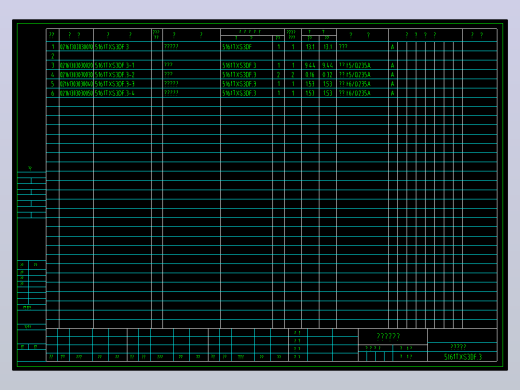Viewport: 520px width, 390px height.
Task: Select parent assembly 5161TXS30F in row 1
Action: [x=237, y=47]
